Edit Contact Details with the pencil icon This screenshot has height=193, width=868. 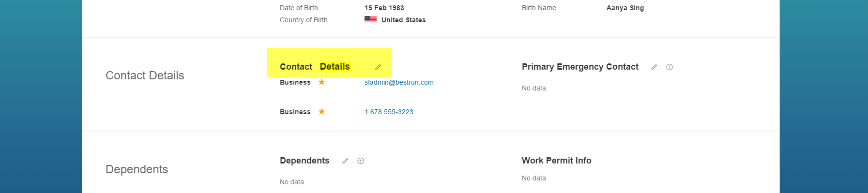[x=378, y=67]
